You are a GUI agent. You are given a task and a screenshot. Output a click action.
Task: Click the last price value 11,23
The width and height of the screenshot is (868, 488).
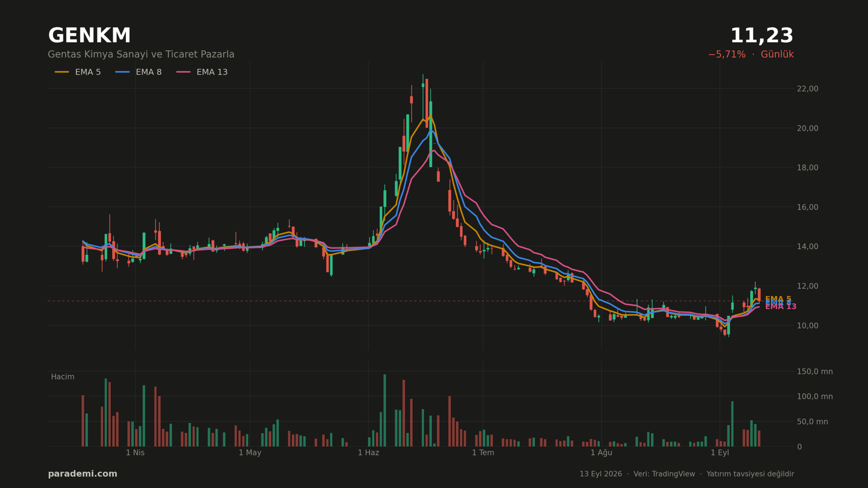762,36
